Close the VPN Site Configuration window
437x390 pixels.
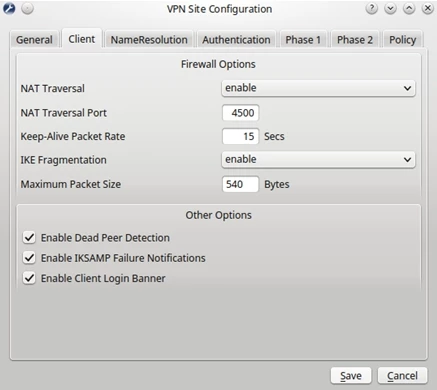428,9
